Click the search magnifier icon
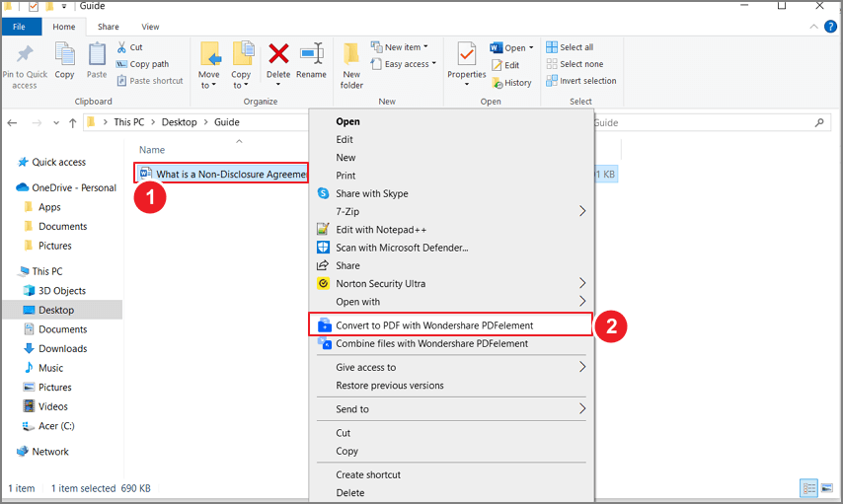This screenshot has height=504, width=843. [x=818, y=122]
